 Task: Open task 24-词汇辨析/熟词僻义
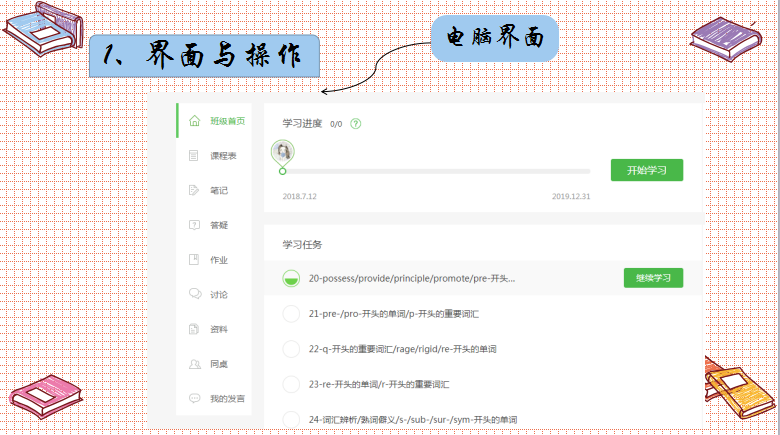click(x=412, y=420)
